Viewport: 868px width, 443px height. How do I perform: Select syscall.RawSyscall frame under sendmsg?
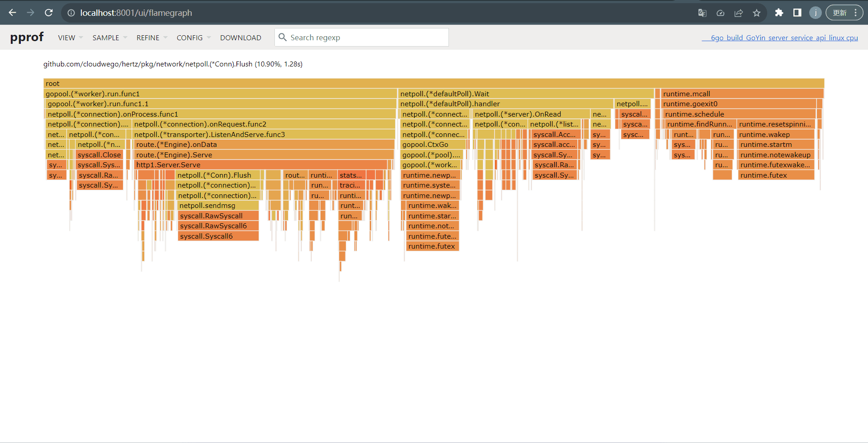[218, 216]
